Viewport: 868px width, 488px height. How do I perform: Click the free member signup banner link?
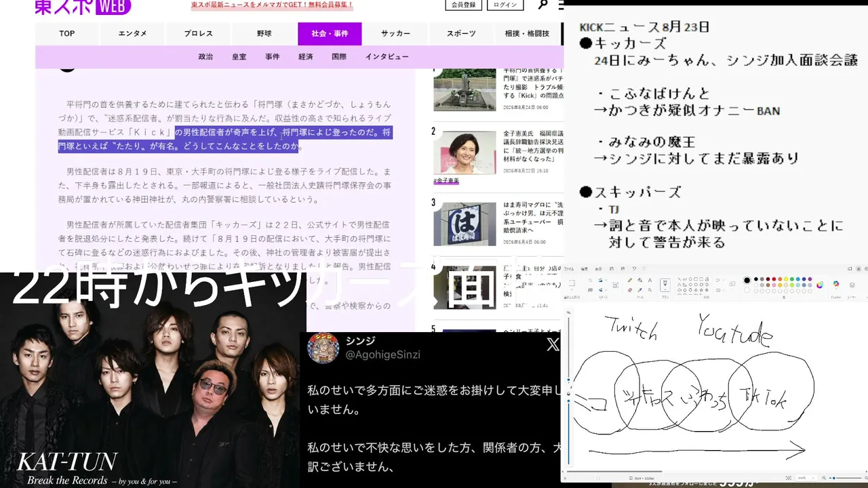pyautogui.click(x=272, y=5)
